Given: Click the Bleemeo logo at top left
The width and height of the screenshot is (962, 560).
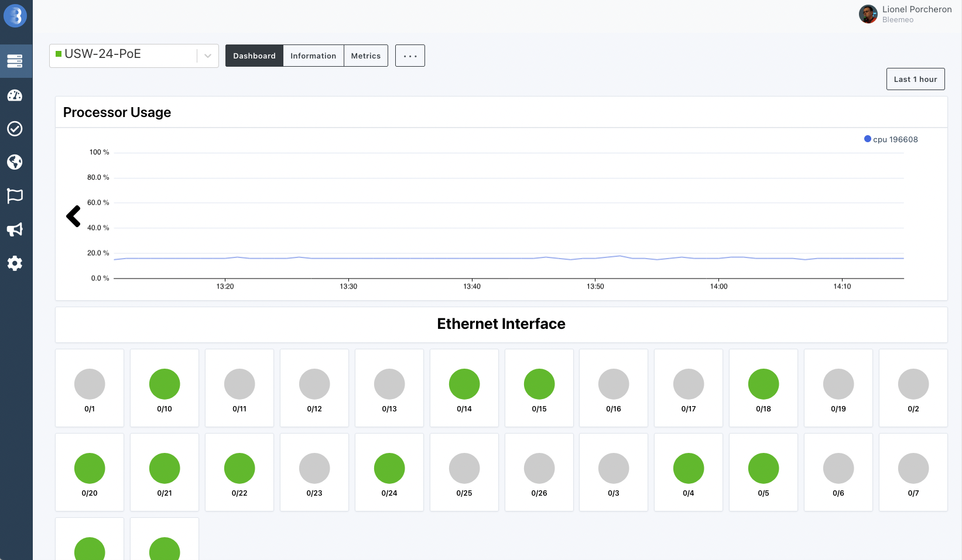Looking at the screenshot, I should (16, 16).
